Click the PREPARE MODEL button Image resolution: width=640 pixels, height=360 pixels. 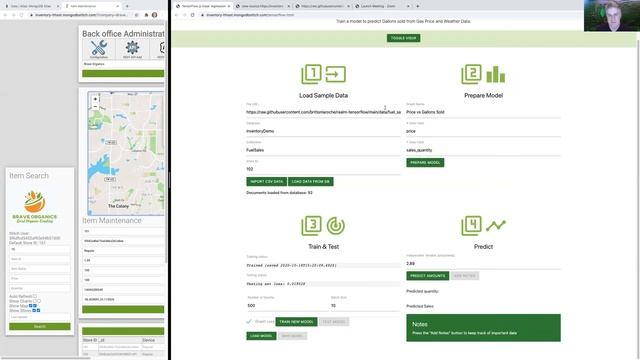[x=425, y=162]
